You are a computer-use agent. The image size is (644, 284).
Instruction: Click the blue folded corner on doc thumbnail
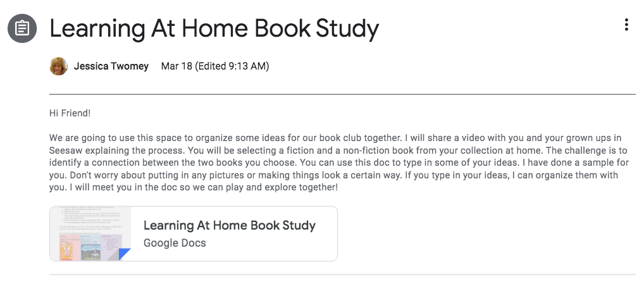[125, 254]
